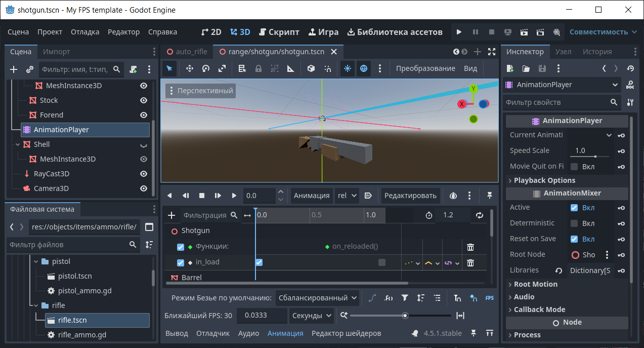Click the Редактировать animation button
The height and width of the screenshot is (348, 644).
coord(410,196)
